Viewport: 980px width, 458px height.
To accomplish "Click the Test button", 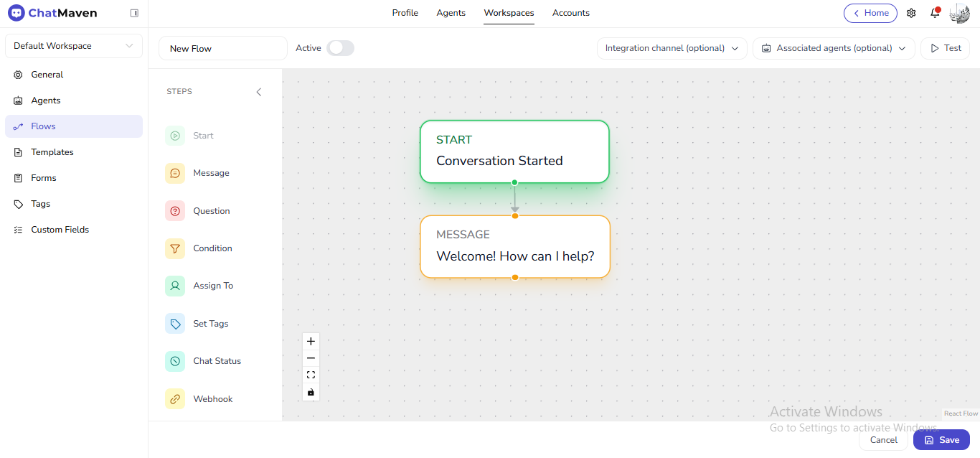I will coord(945,48).
